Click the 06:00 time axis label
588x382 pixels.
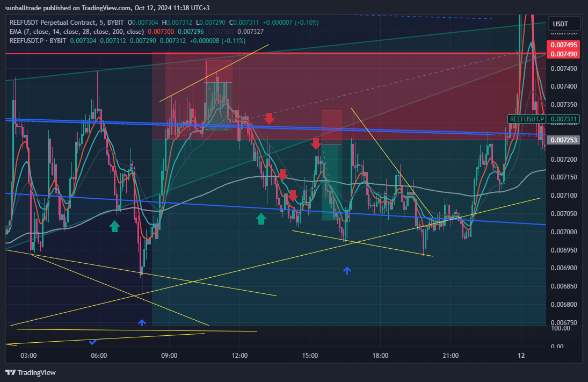pyautogui.click(x=99, y=355)
